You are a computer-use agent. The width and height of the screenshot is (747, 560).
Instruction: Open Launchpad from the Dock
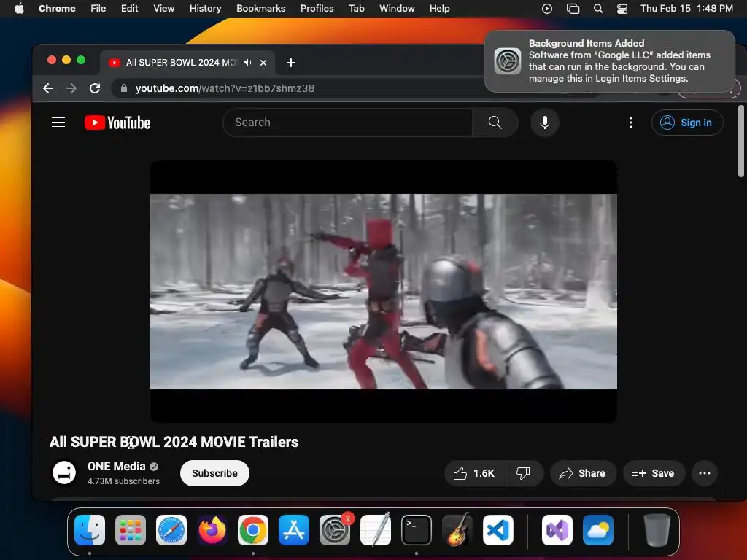131,530
